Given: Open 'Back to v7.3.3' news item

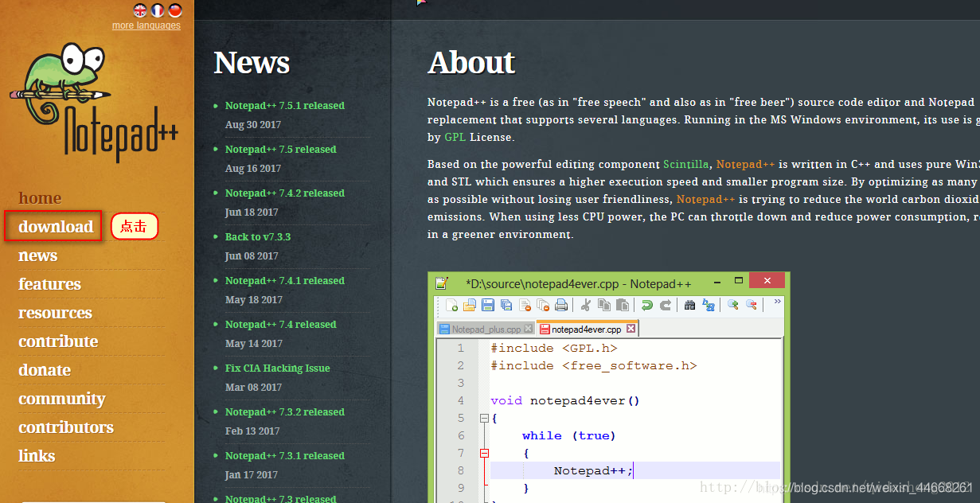Looking at the screenshot, I should click(258, 237).
